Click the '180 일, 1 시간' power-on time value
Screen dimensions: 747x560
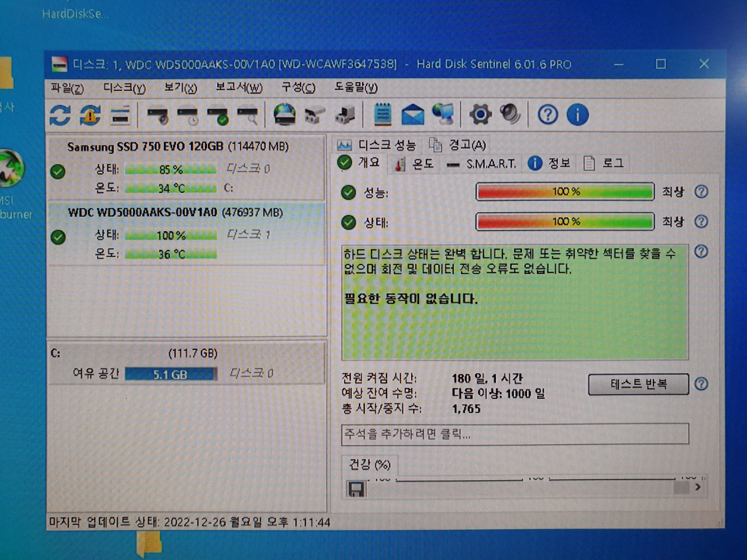point(487,379)
